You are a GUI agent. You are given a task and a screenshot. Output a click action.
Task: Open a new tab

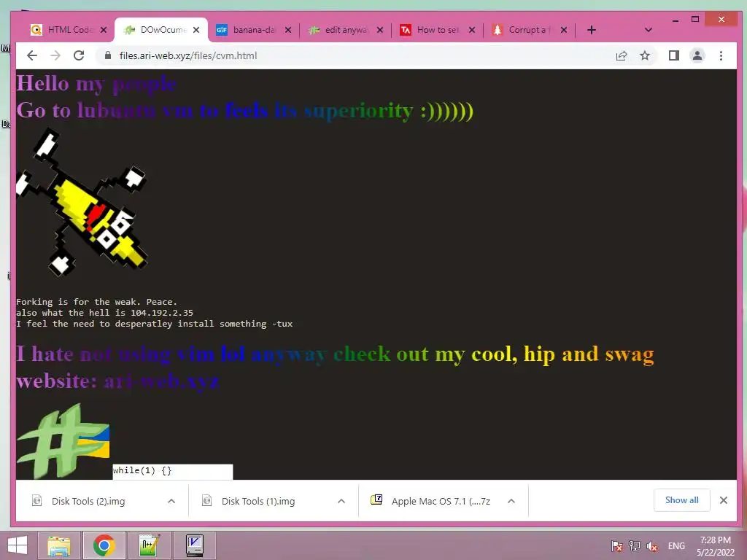(591, 30)
